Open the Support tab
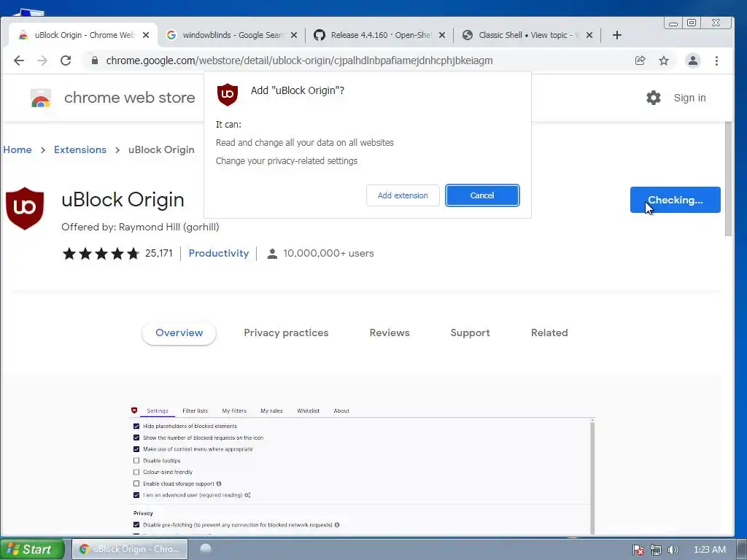The image size is (747, 560). coord(471,332)
